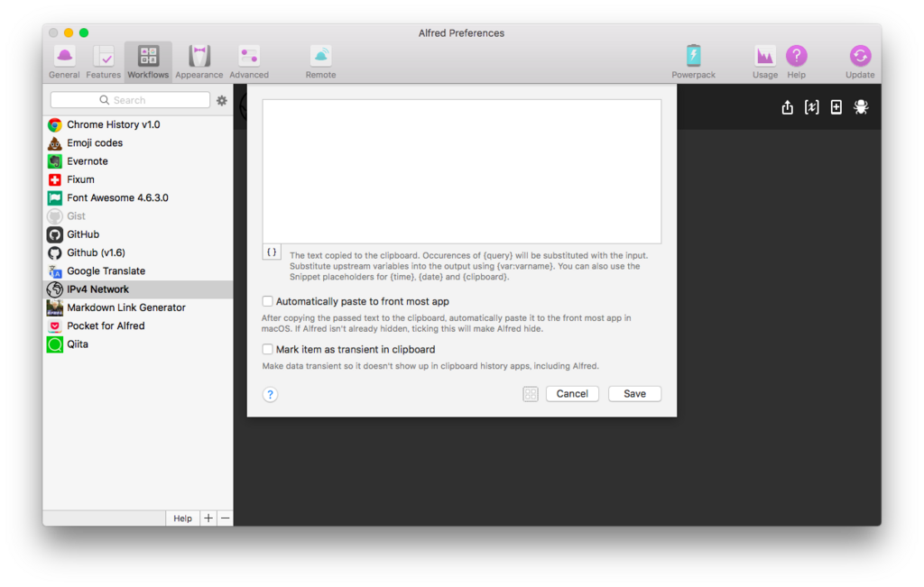
Task: Select the Qiita workflow
Action: (138, 344)
